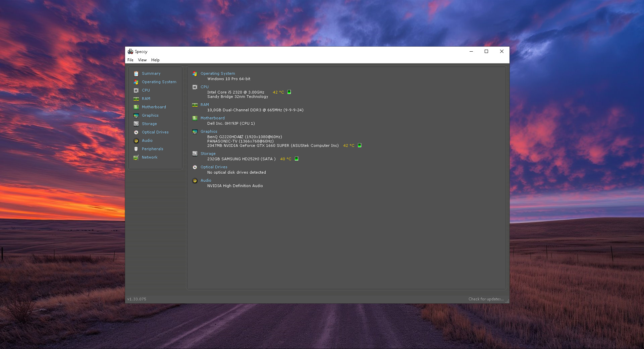Open the Operating System heading link
The image size is (644, 349).
(x=218, y=73)
